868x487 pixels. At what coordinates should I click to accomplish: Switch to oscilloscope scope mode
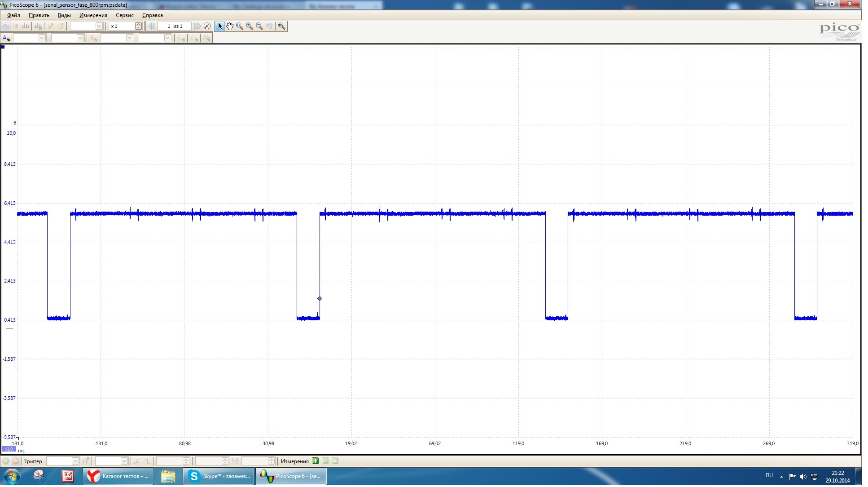pyautogui.click(x=6, y=26)
